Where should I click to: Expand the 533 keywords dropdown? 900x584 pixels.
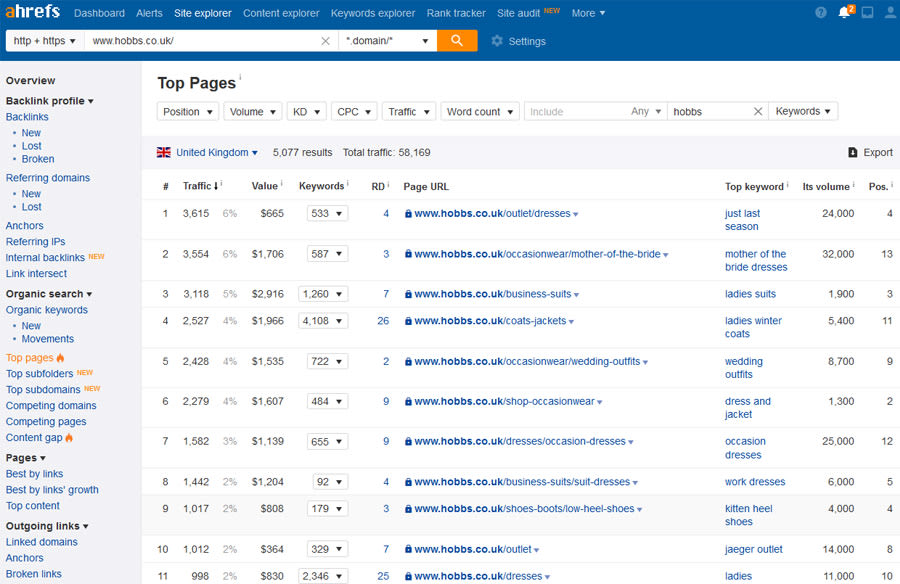pos(327,214)
